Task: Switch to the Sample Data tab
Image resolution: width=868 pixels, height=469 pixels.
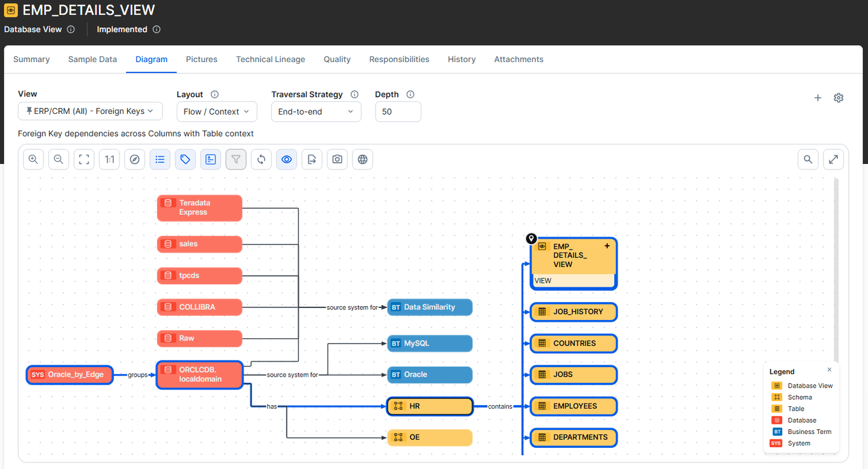Action: [93, 59]
